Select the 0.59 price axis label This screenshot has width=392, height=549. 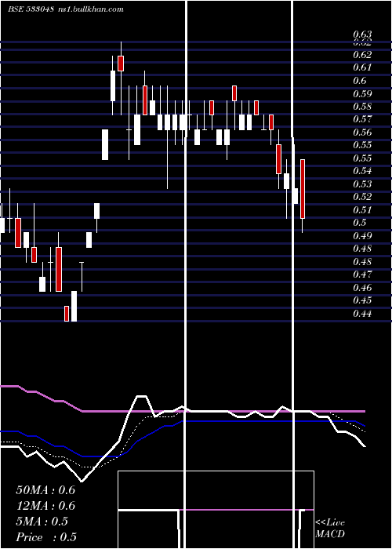click(362, 93)
